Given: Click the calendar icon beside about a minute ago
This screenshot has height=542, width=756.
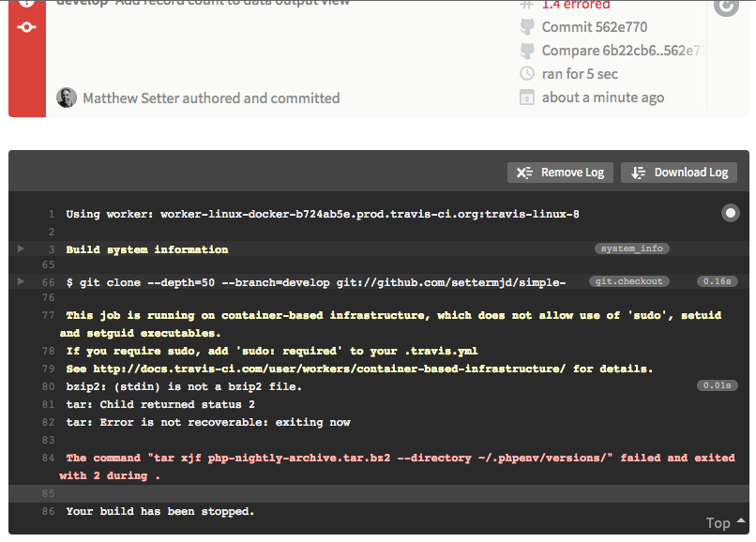Looking at the screenshot, I should pyautogui.click(x=527, y=98).
